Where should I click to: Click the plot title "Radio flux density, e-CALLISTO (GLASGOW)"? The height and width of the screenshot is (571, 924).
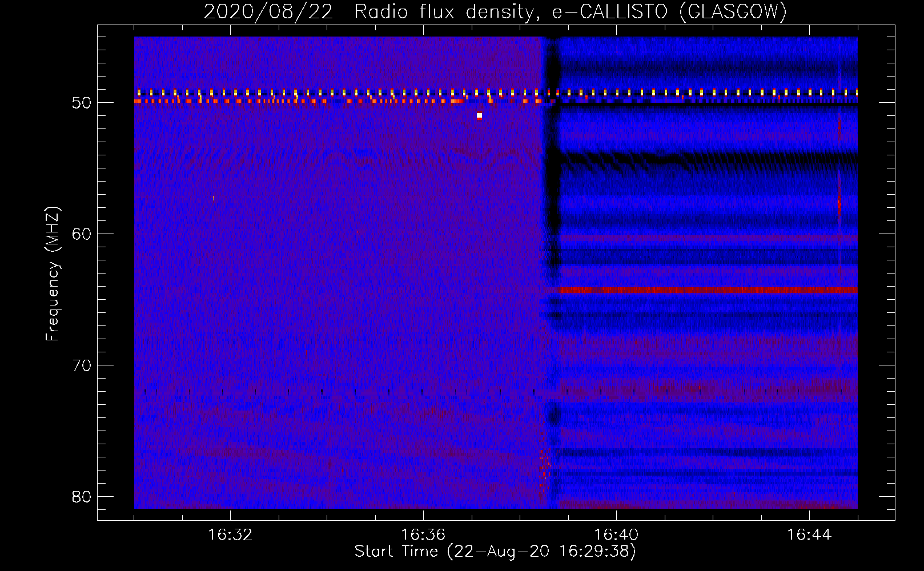(x=571, y=12)
